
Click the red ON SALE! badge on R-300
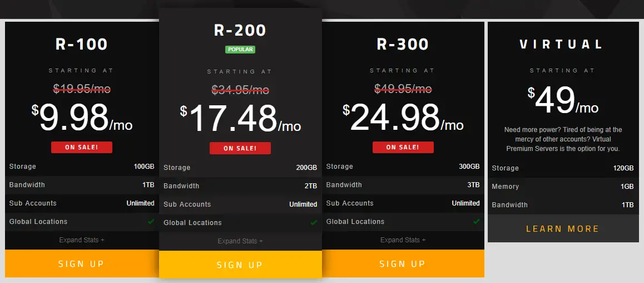[403, 147]
